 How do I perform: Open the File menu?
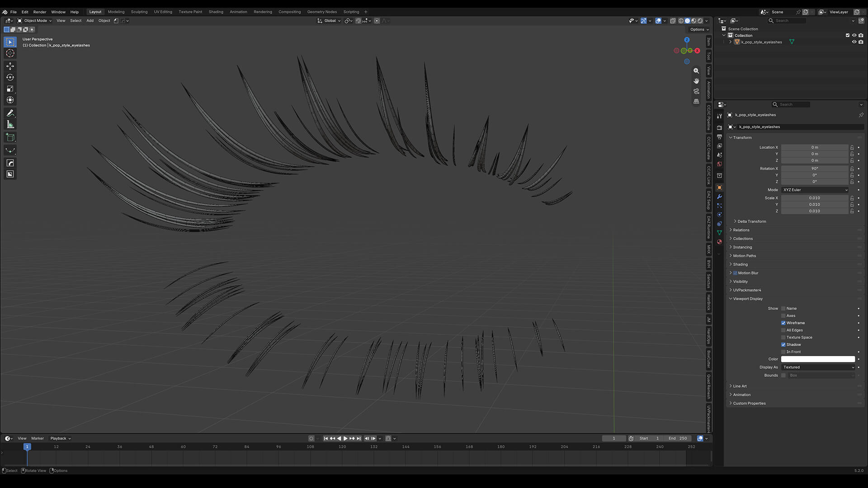14,12
